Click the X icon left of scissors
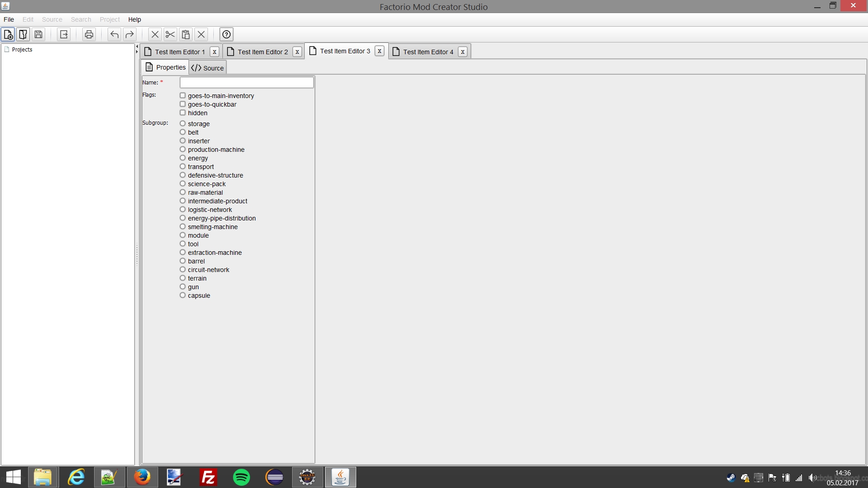868x488 pixels. [155, 34]
